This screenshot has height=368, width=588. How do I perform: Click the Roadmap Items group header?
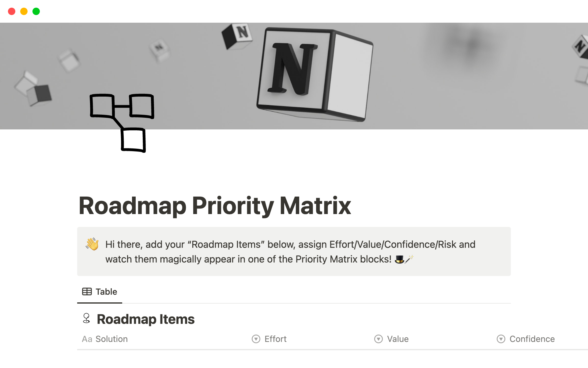point(146,318)
